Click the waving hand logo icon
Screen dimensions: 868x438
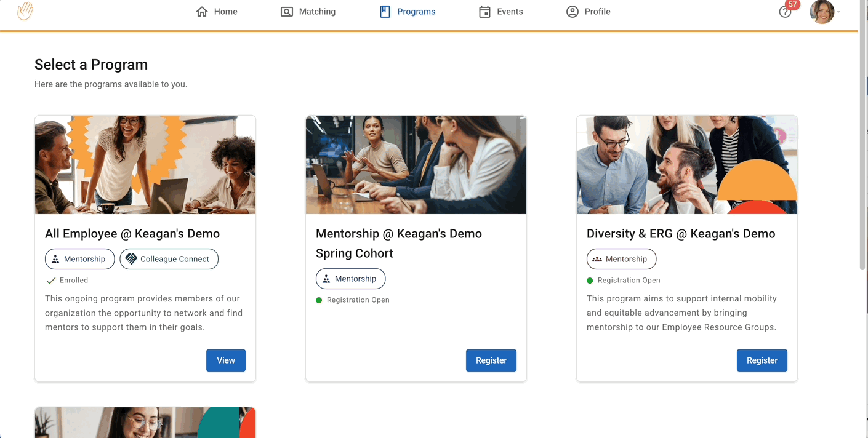coord(25,12)
